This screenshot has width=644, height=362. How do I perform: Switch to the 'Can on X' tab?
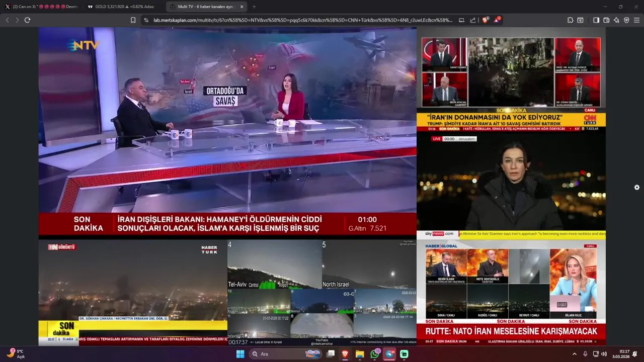41,7
